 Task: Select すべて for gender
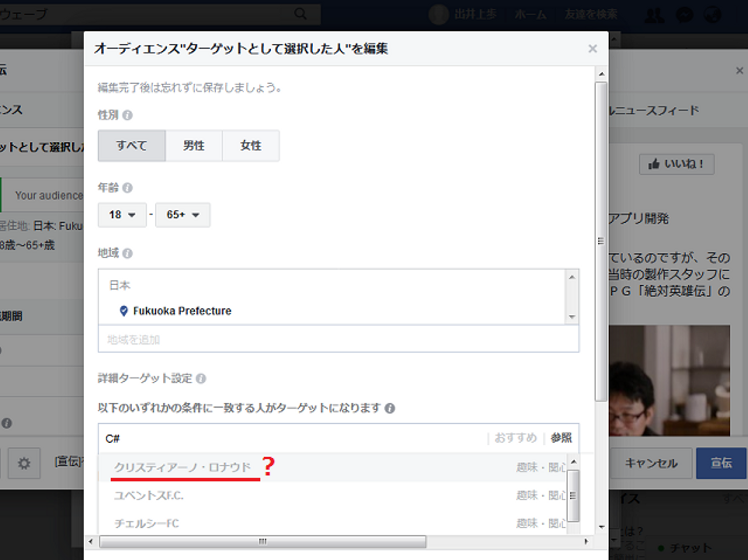(131, 145)
